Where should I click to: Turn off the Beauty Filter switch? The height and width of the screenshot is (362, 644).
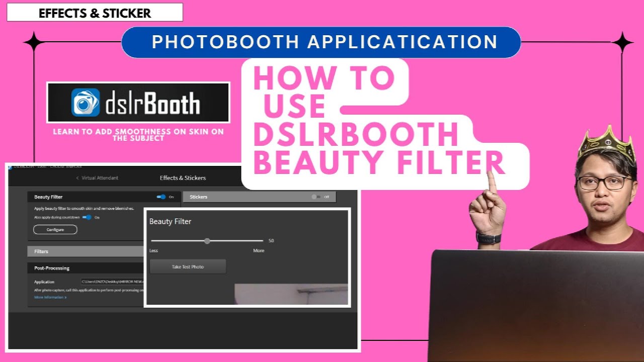[161, 197]
